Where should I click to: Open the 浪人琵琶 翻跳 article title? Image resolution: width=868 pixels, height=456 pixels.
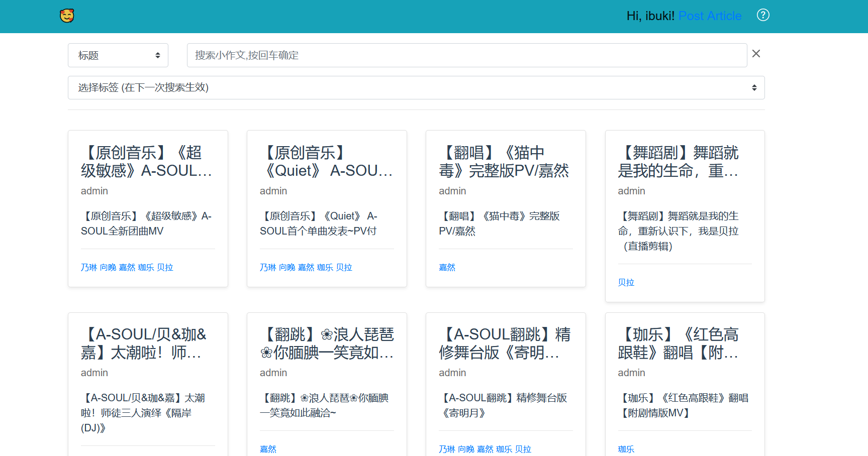pos(327,344)
